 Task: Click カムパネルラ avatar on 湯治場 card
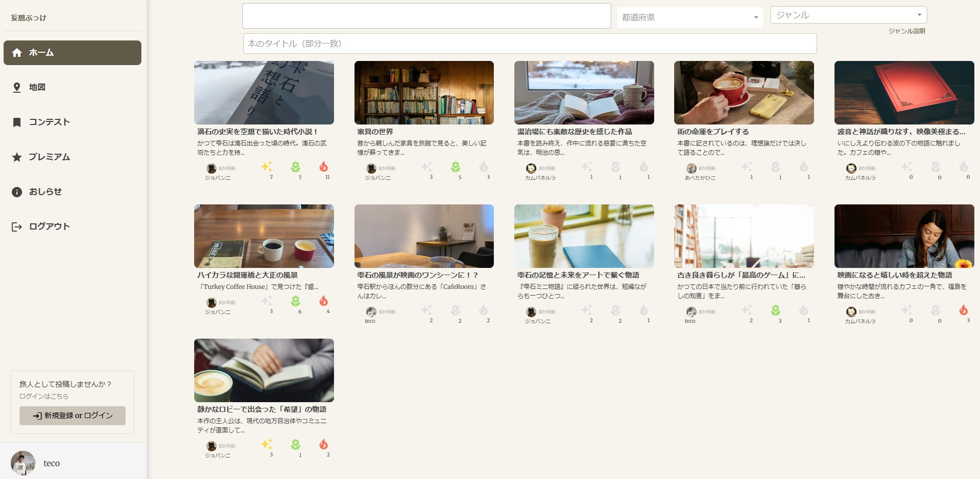(531, 169)
